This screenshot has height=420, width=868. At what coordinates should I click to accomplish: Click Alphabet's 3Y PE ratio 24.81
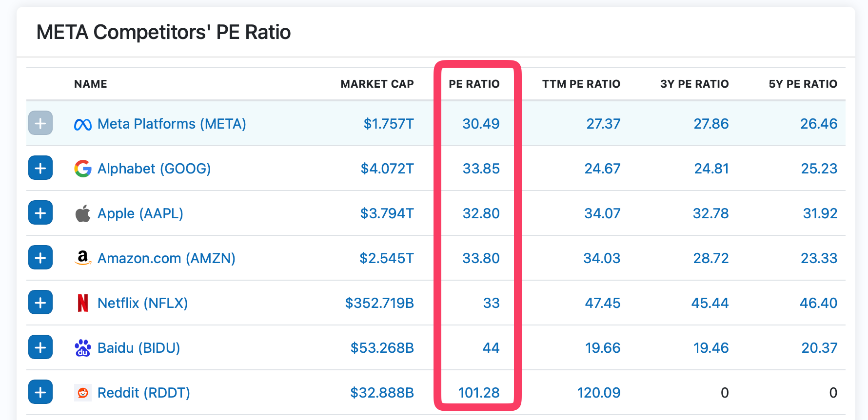tap(711, 169)
